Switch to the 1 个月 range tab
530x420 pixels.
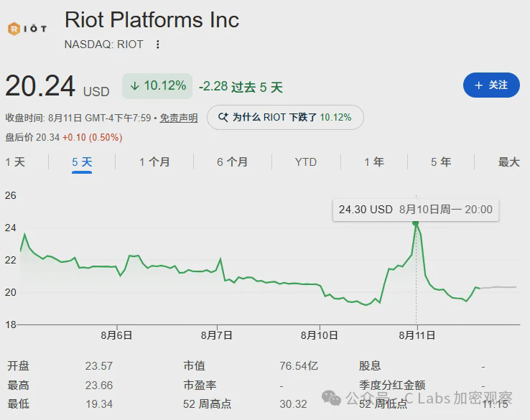[x=154, y=162]
